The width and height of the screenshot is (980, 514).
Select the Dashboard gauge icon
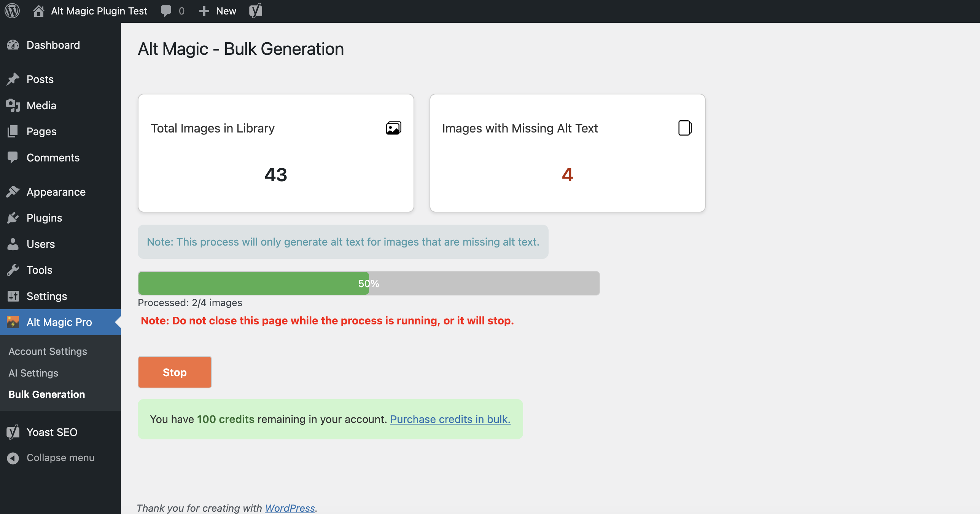[x=13, y=45]
